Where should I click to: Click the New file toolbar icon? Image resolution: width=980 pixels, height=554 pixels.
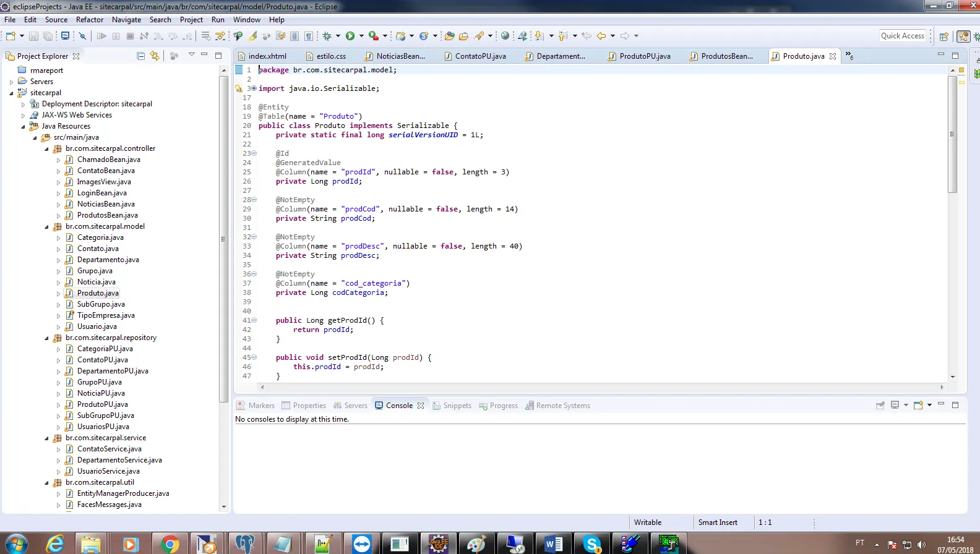click(x=11, y=36)
